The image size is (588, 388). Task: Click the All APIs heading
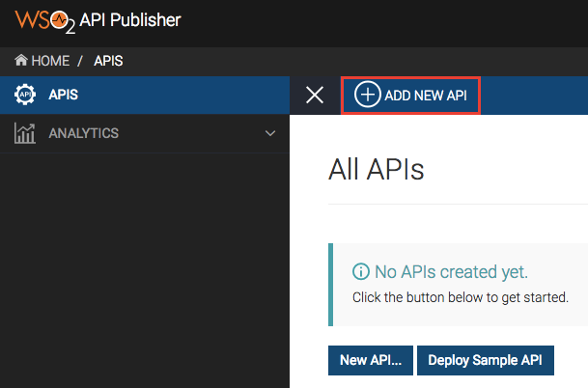click(x=377, y=170)
